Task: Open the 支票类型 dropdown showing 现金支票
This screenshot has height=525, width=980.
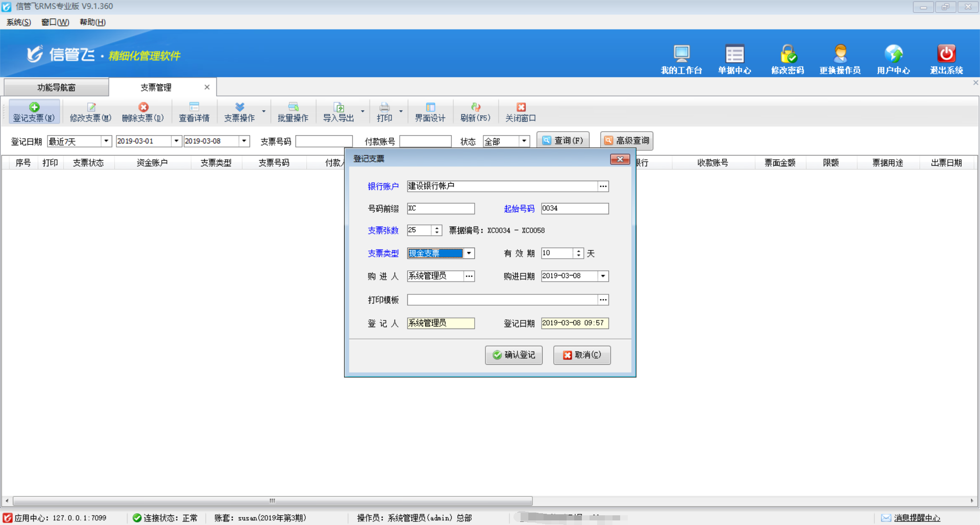Action: point(469,253)
